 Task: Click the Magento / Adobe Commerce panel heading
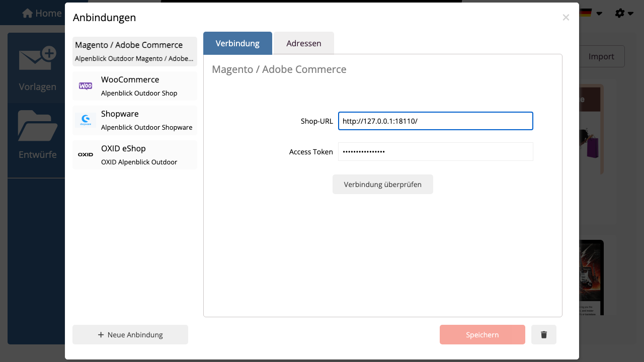[x=279, y=69]
